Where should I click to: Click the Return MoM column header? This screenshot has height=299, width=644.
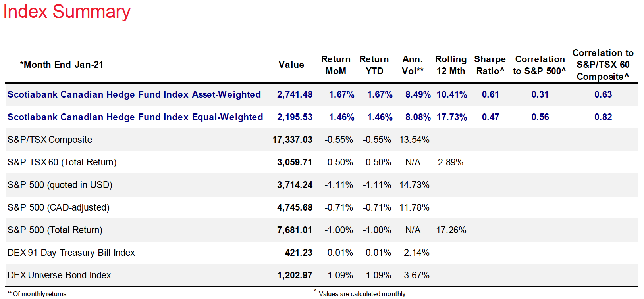pos(335,65)
